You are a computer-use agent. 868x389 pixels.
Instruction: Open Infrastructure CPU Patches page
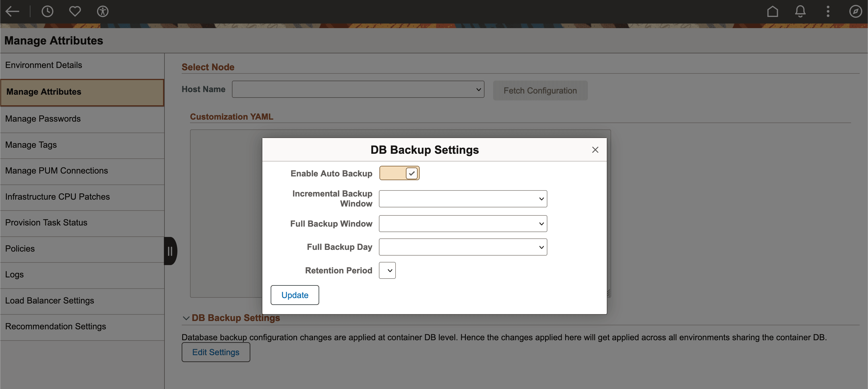pyautogui.click(x=58, y=197)
